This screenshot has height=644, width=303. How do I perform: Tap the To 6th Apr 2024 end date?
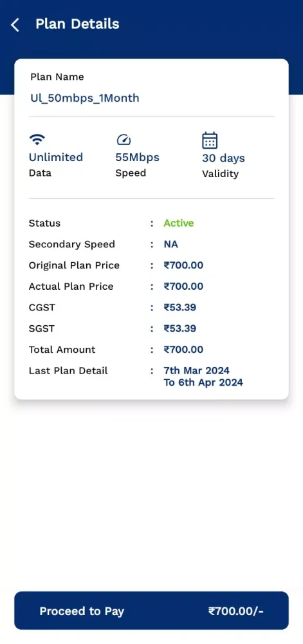tap(203, 383)
